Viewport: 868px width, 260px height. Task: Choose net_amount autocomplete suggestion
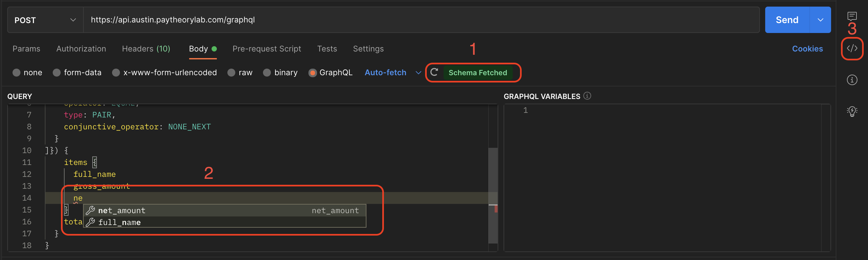coord(225,211)
